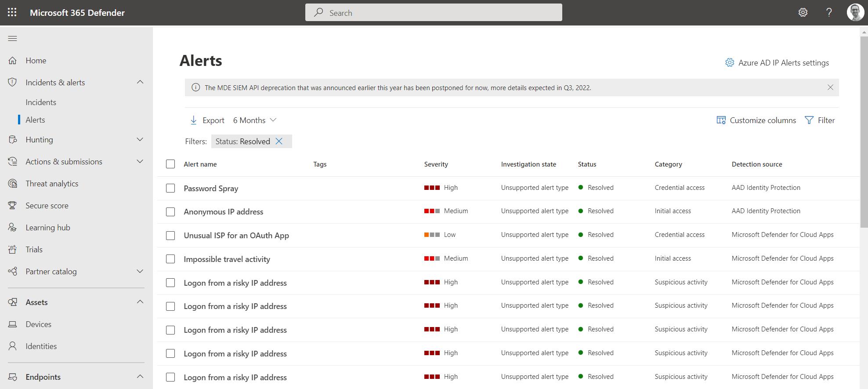Open Azure AD IP Alerts settings
Image resolution: width=868 pixels, height=389 pixels.
click(777, 63)
